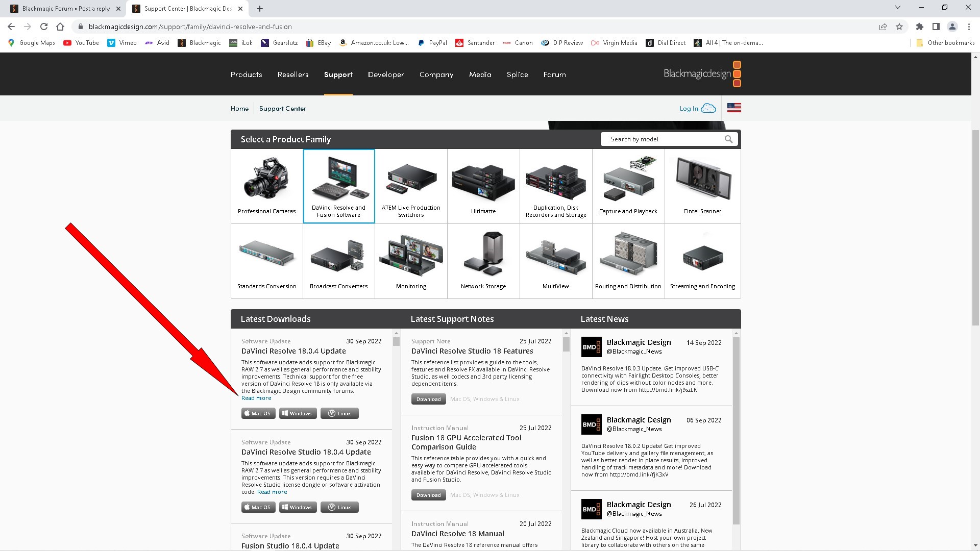Open the Developer menu item
This screenshot has width=980, height=551.
(x=386, y=74)
